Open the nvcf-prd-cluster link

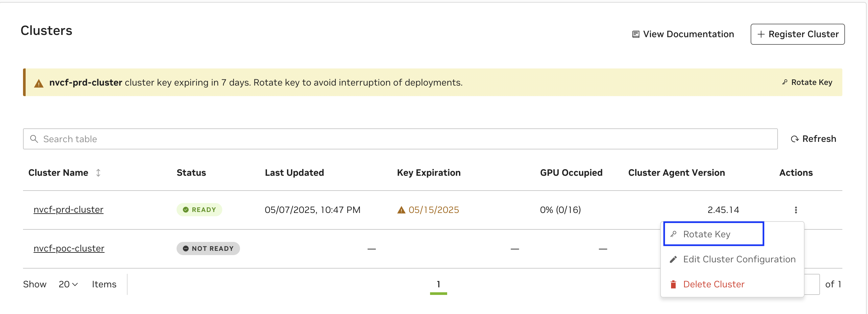point(68,209)
